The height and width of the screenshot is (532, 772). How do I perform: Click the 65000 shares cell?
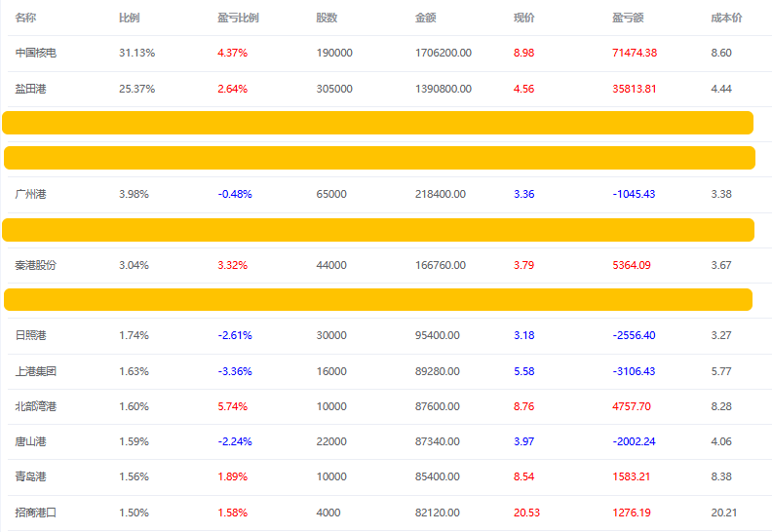[x=331, y=194]
